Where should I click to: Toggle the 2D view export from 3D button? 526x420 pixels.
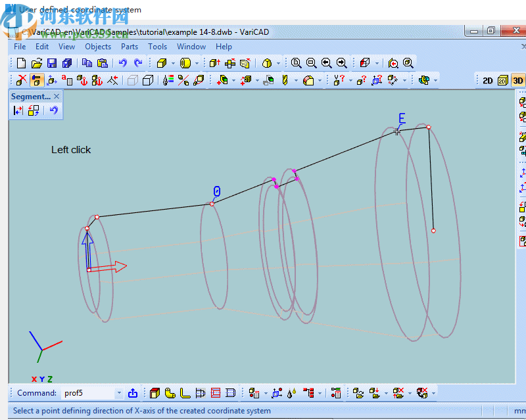[x=502, y=80]
